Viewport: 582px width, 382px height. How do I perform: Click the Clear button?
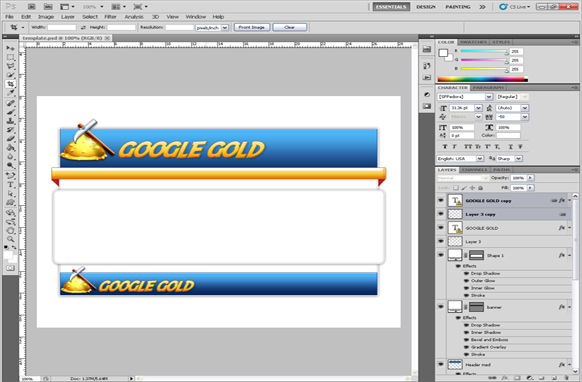tap(290, 27)
